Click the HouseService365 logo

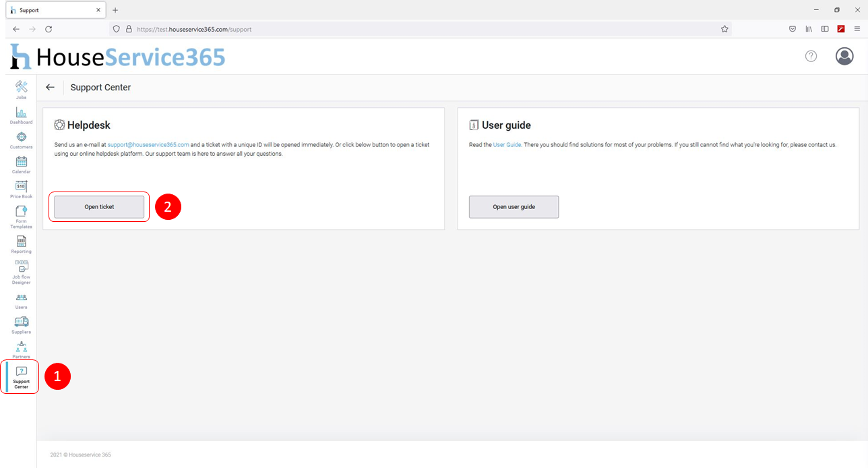tap(118, 57)
